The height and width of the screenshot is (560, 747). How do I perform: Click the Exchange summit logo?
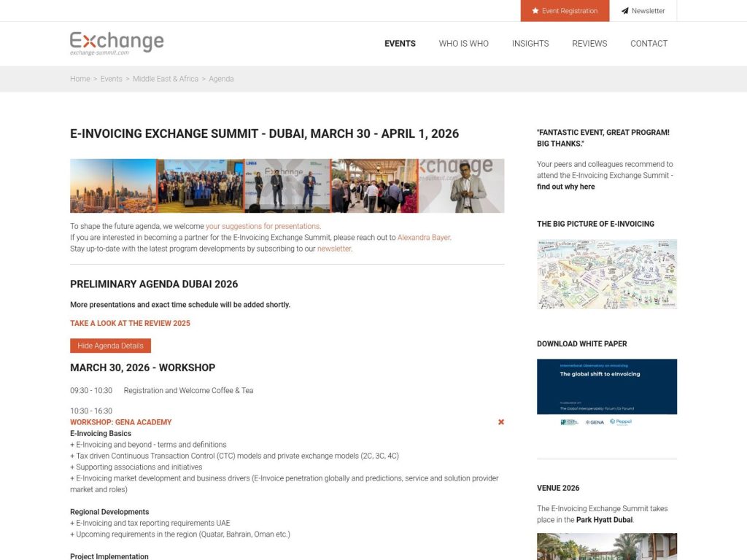pos(116,42)
